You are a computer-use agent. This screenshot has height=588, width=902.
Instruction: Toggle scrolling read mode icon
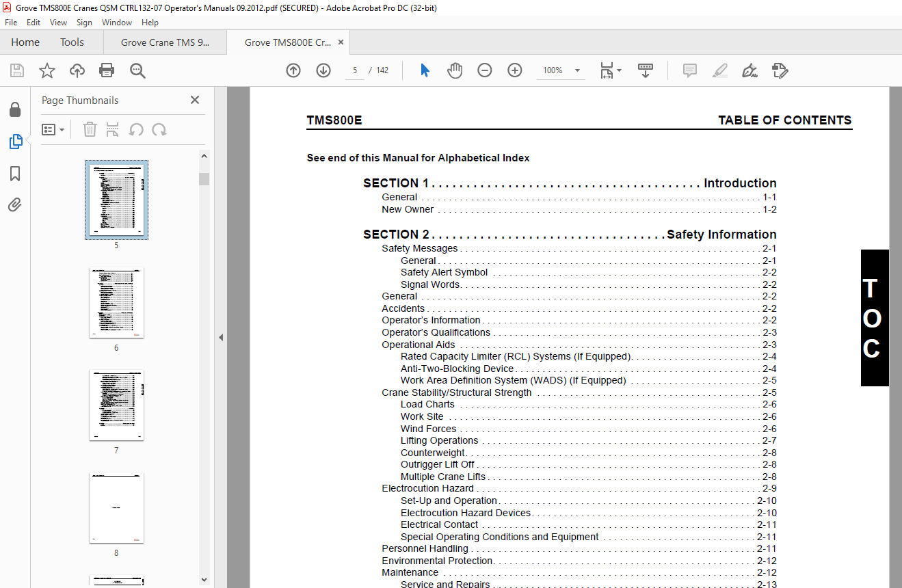pyautogui.click(x=646, y=70)
